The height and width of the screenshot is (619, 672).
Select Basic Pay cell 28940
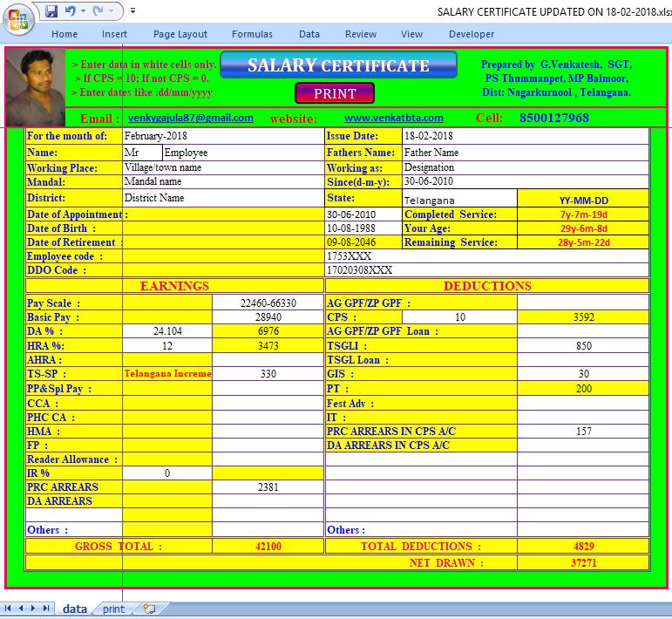click(x=268, y=317)
